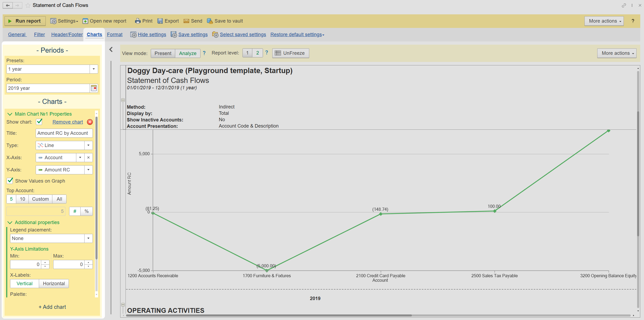The width and height of the screenshot is (644, 320).
Task: Click the Print toolbar icon
Action: [137, 21]
